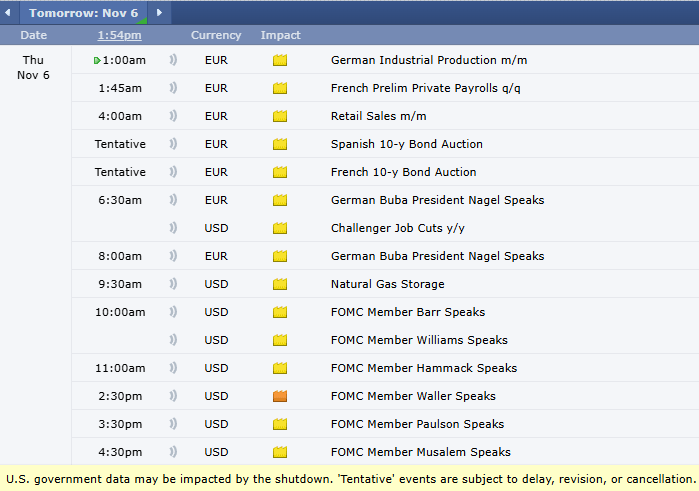Click the green marker beside 1:00am
This screenshot has width=699, height=491.
(x=97, y=60)
